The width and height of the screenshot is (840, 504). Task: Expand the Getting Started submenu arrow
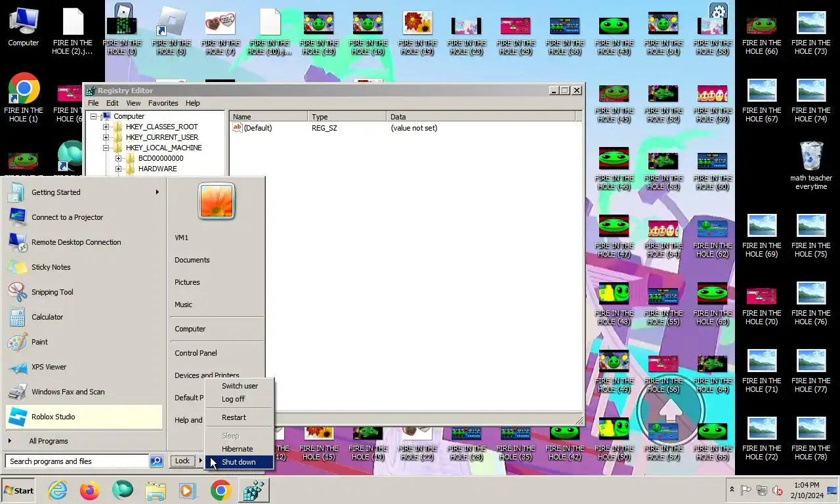(157, 192)
